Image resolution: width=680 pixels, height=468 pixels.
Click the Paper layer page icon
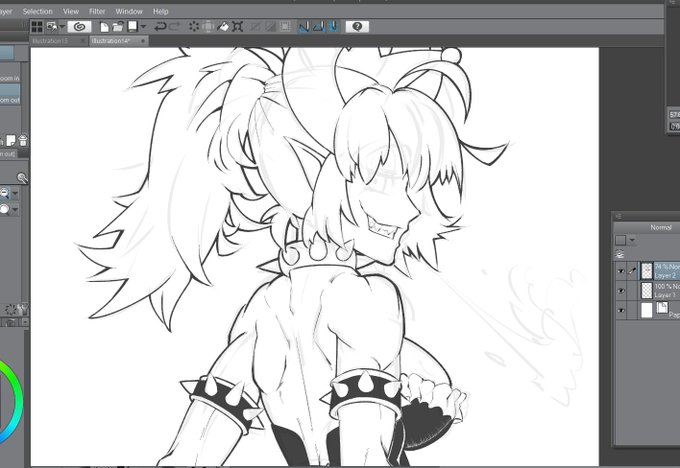tap(662, 308)
